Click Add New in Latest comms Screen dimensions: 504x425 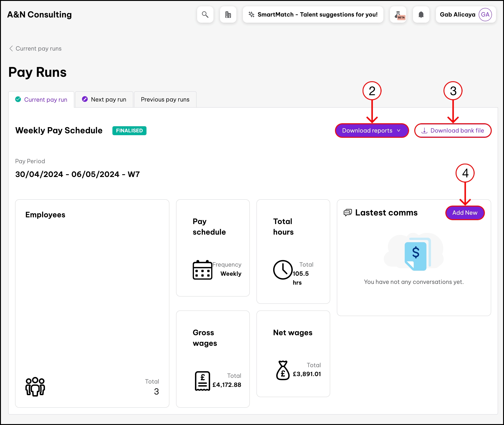coord(465,213)
